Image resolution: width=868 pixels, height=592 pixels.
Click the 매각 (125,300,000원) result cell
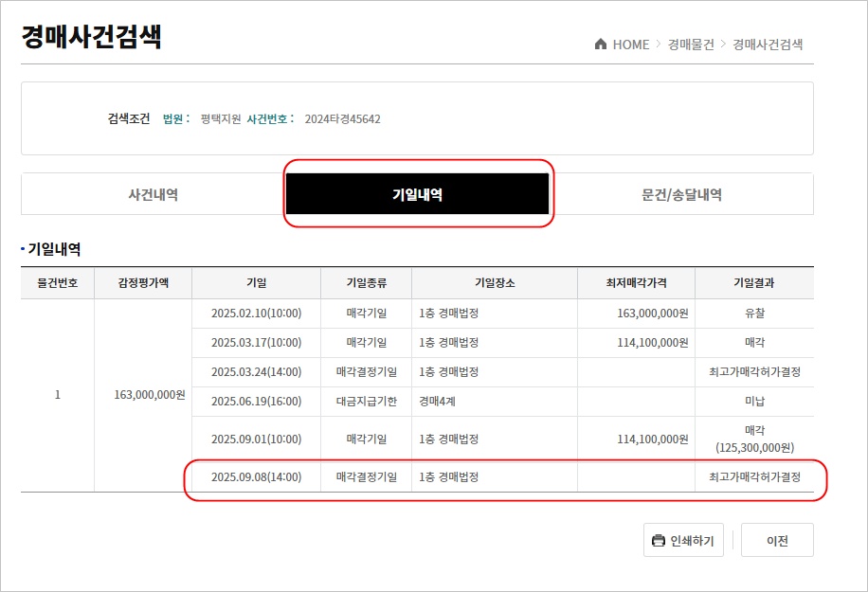[x=754, y=440]
